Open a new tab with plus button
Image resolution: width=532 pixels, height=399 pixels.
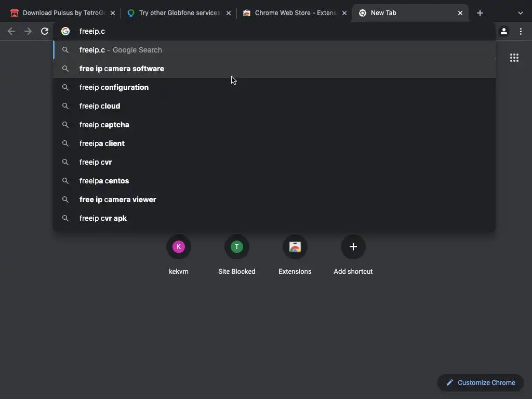click(480, 13)
